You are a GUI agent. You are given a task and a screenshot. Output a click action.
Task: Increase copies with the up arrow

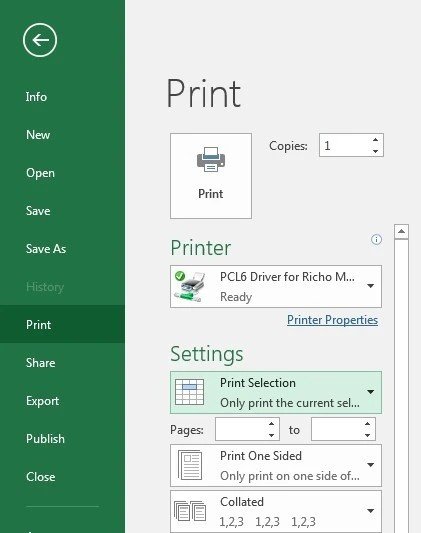coord(375,140)
